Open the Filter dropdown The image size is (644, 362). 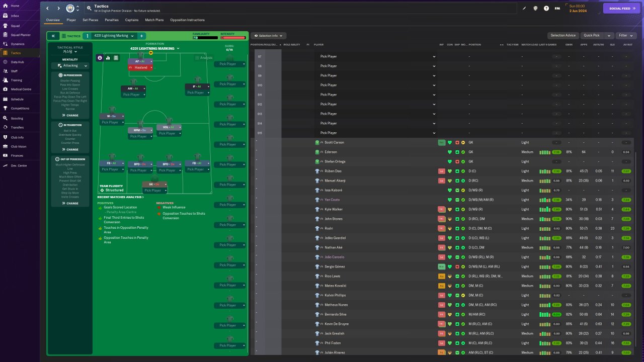click(x=625, y=36)
